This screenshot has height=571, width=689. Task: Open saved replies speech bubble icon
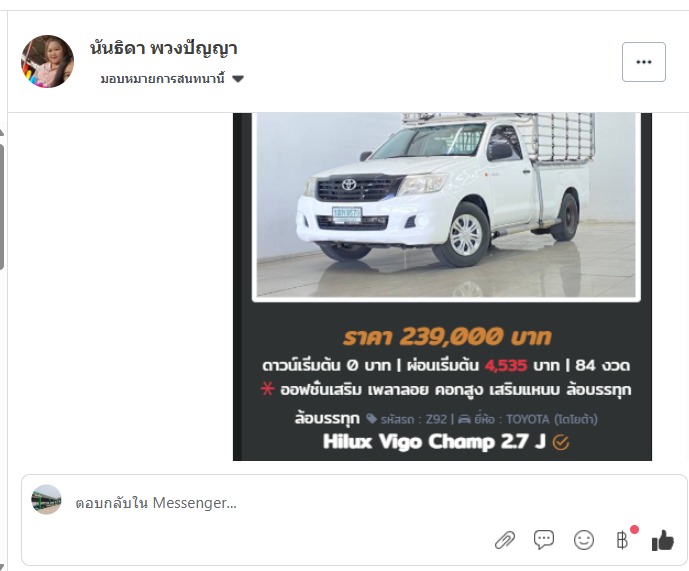(x=544, y=539)
